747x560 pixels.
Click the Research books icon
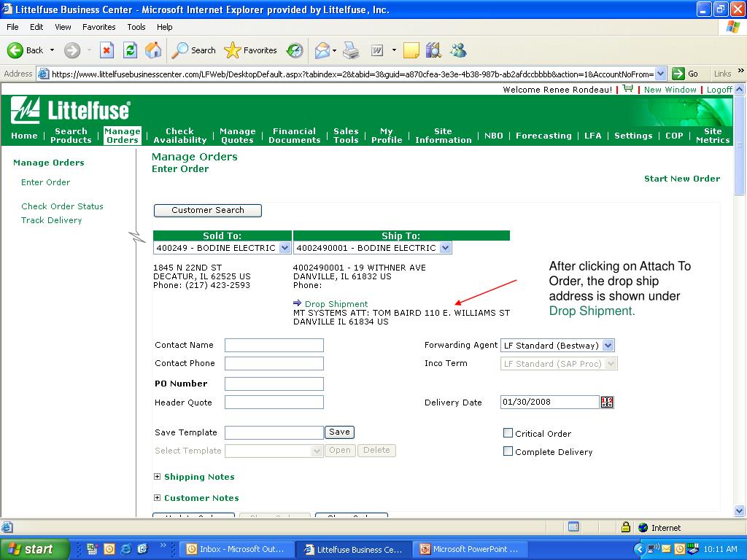click(x=433, y=50)
